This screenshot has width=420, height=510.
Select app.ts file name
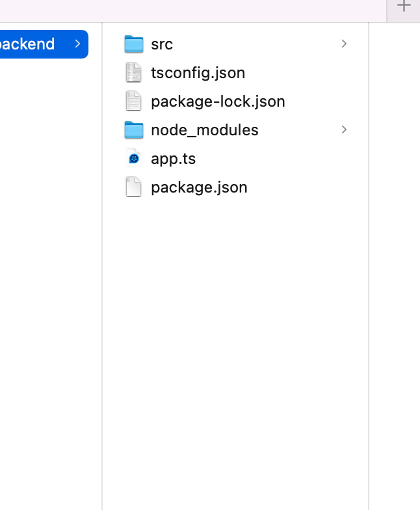(173, 159)
